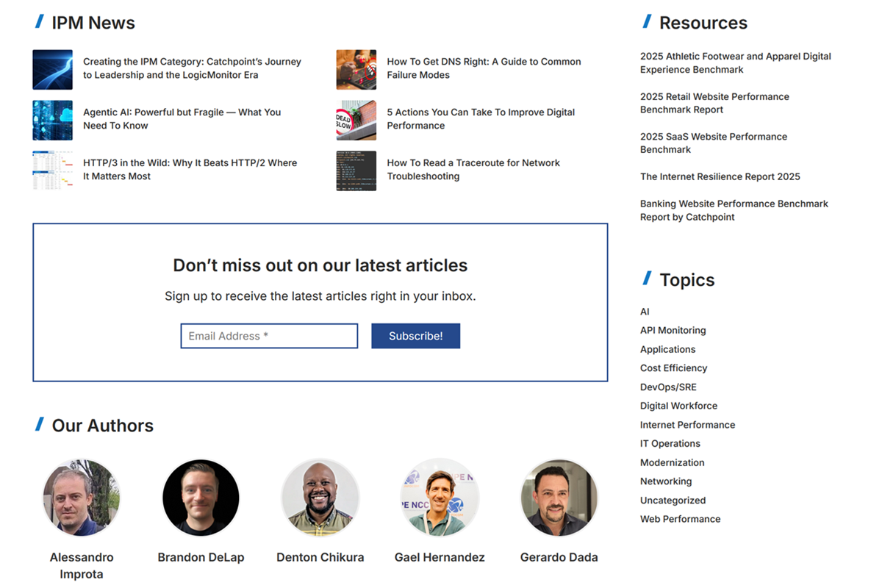Click the DNS article thumbnail image

point(356,69)
